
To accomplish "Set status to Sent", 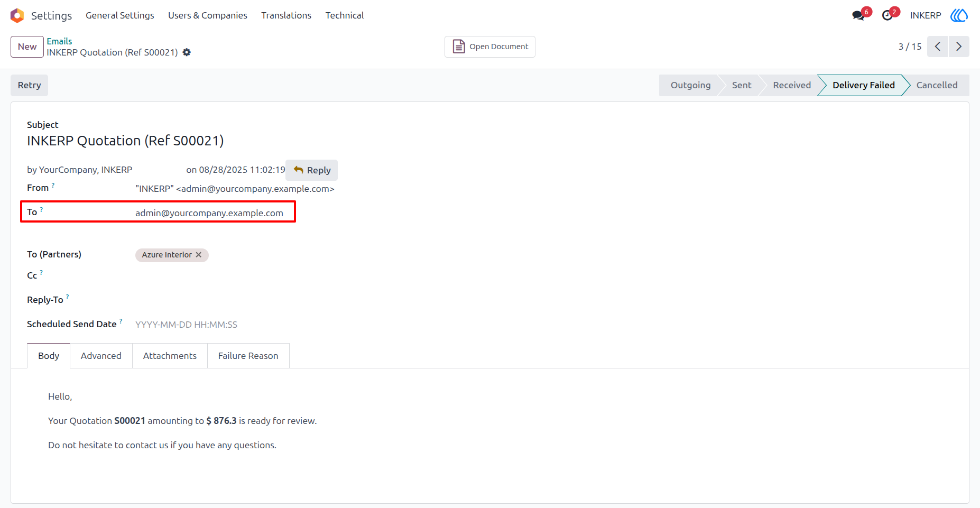I will [x=742, y=85].
